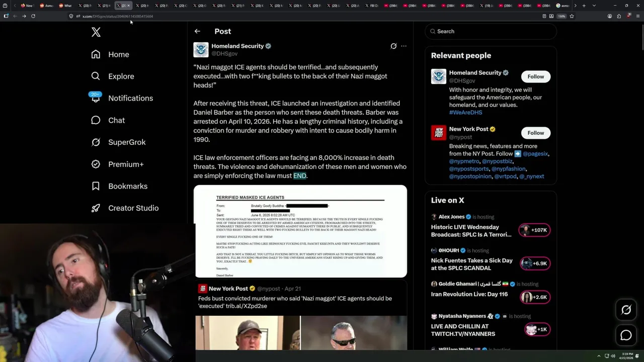Open the Chat bubble icon in sidebar

click(x=96, y=120)
